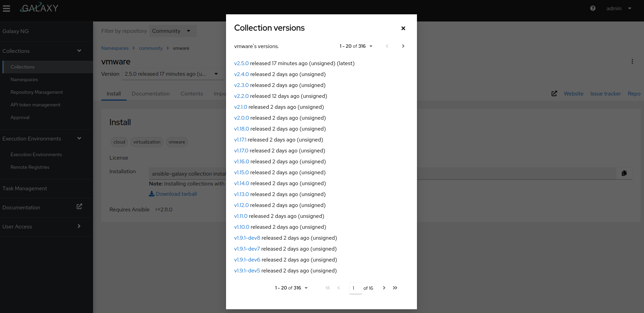Open the Issue tracker link
Image resolution: width=644 pixels, height=313 pixels.
point(605,93)
